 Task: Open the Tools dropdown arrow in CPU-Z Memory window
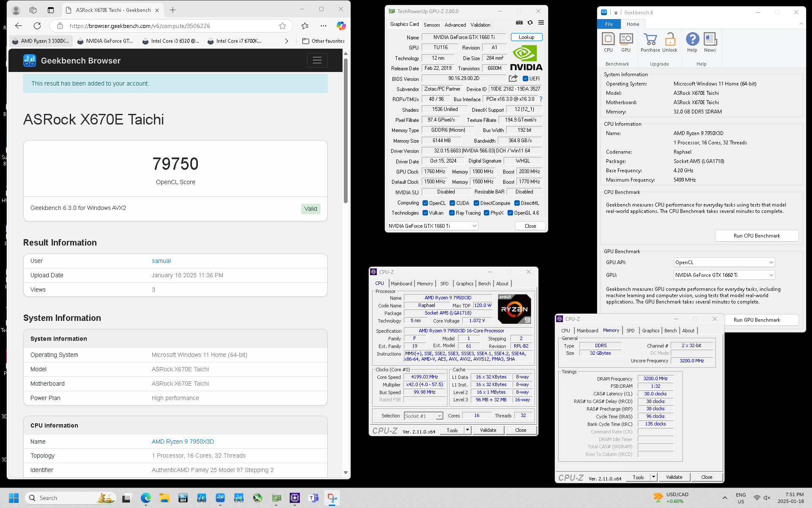(653, 477)
